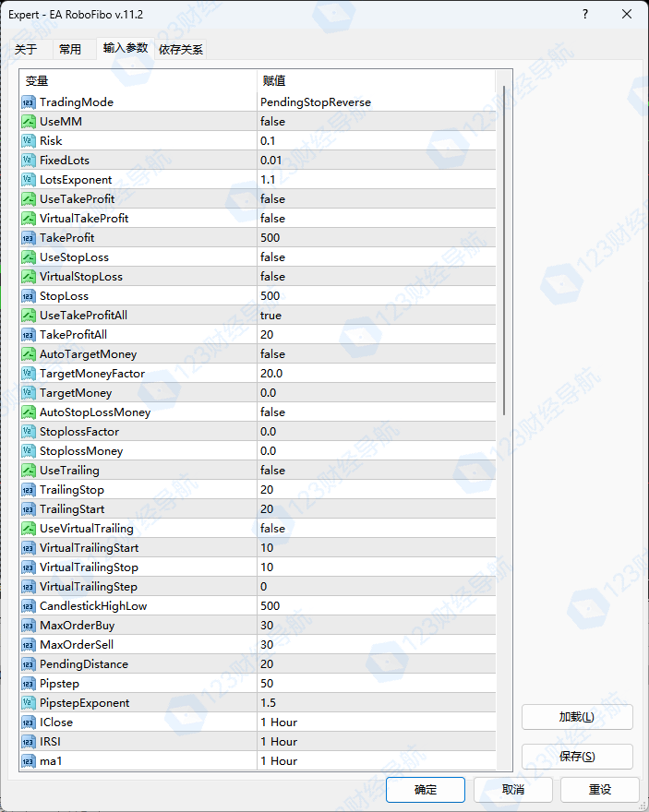
Task: Open the UseMM false value dropdown
Action: pos(376,122)
